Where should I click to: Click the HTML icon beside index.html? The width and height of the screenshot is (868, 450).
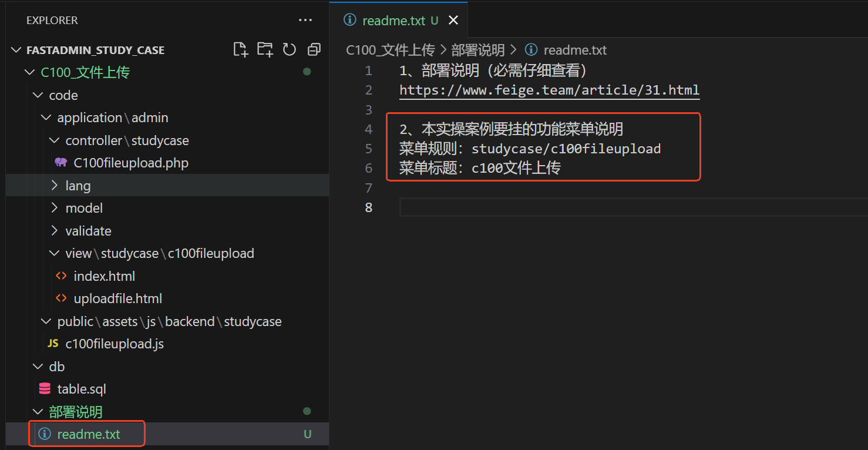[60, 276]
